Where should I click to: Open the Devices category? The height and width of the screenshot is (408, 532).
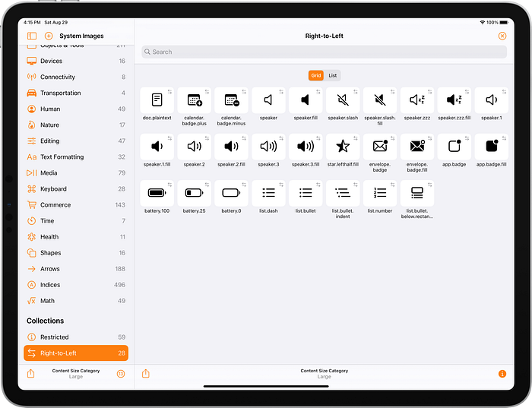click(x=76, y=61)
